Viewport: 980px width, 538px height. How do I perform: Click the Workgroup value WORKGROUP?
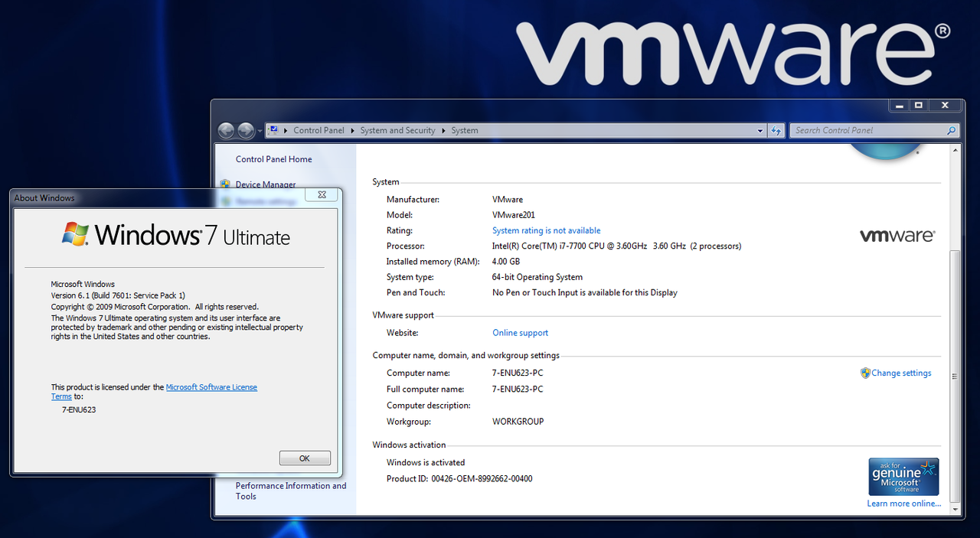pyautogui.click(x=518, y=422)
